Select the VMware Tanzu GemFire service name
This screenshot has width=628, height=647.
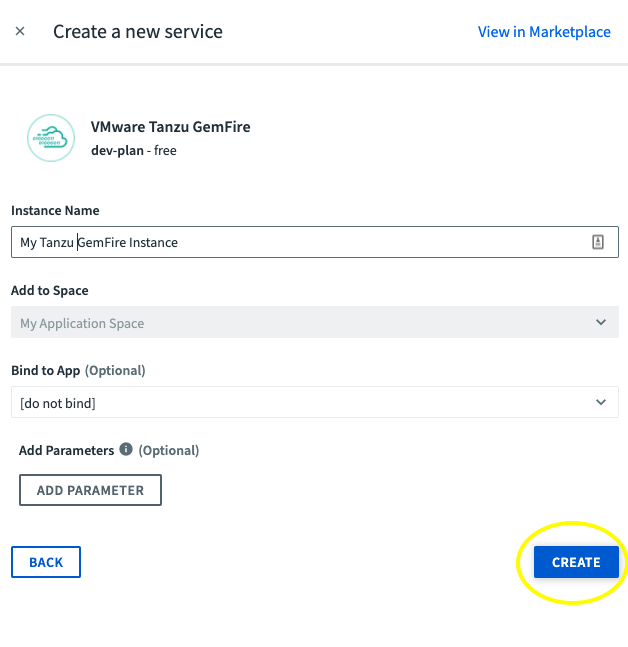click(x=170, y=127)
